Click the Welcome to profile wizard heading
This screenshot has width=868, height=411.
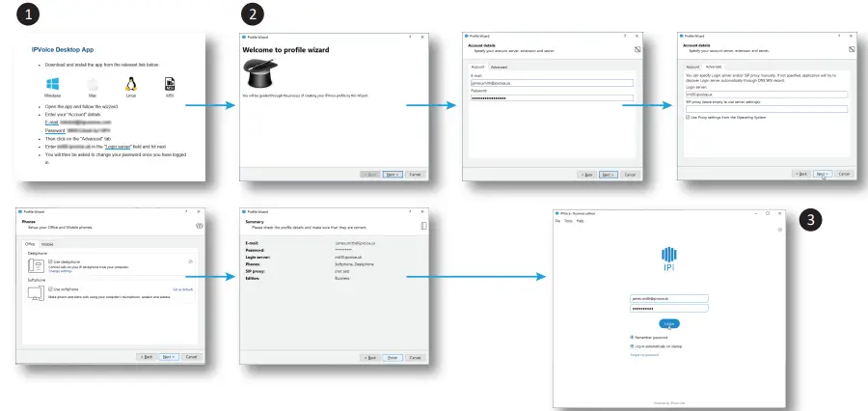(x=285, y=50)
